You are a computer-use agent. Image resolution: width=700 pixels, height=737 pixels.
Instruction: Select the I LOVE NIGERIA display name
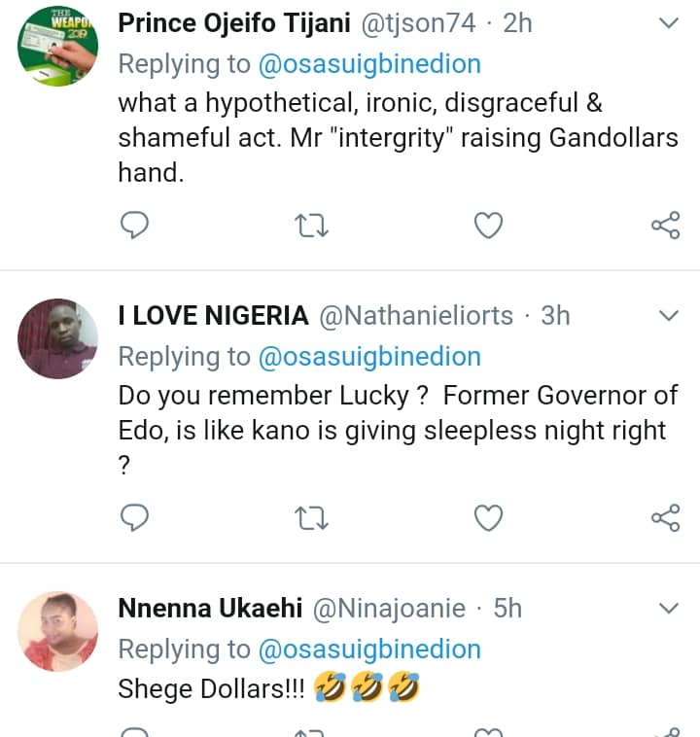click(213, 316)
